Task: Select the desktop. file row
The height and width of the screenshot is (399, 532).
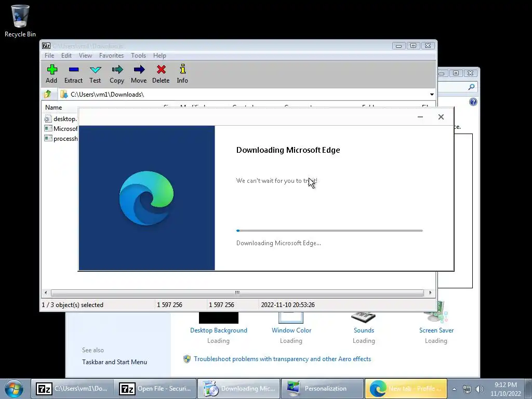Action: tap(61, 119)
